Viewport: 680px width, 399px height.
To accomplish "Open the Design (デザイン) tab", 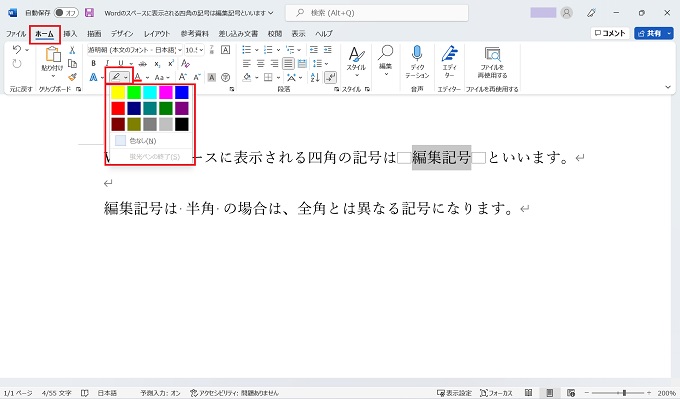I will pyautogui.click(x=122, y=33).
